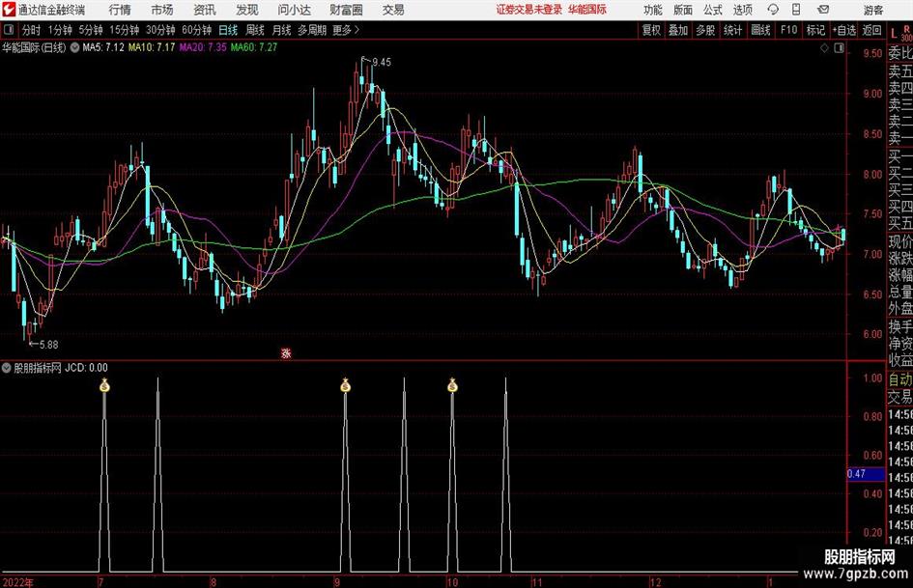
Task: Switch to 30分钟 period tab
Action: pos(160,30)
